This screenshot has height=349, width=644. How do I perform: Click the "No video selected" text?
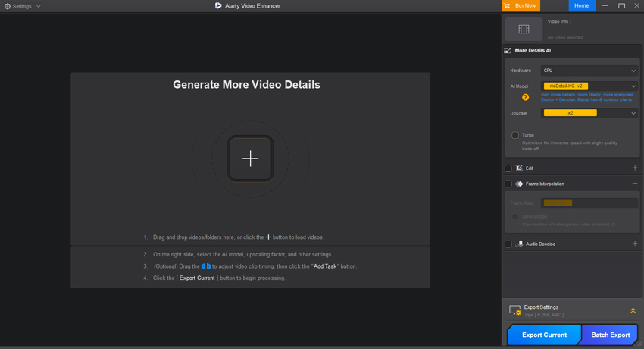(565, 37)
